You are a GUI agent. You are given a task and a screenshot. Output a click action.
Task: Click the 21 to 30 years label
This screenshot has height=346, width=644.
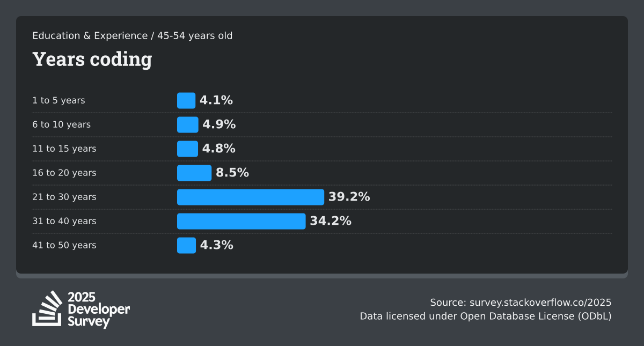(64, 197)
